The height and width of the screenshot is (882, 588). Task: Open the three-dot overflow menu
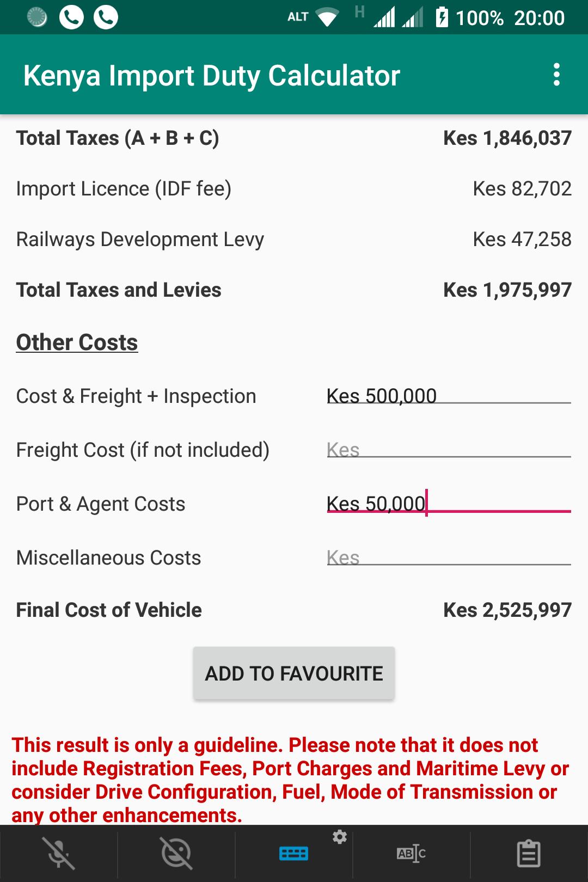(x=556, y=75)
